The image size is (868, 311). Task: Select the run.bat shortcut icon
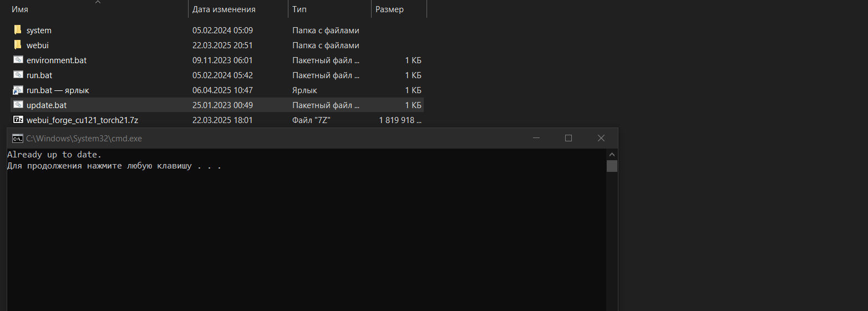click(x=18, y=90)
